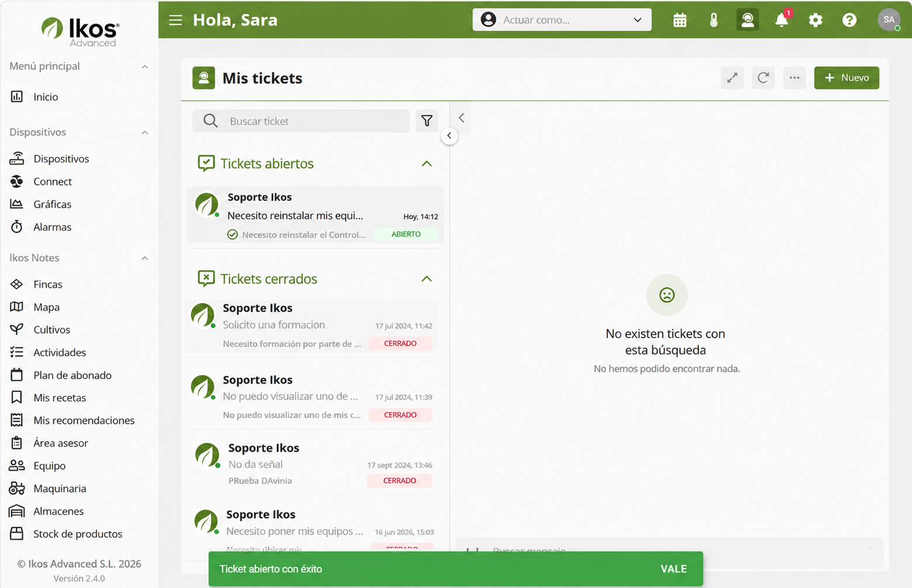Collapse the Dispositivos section

[x=144, y=133]
